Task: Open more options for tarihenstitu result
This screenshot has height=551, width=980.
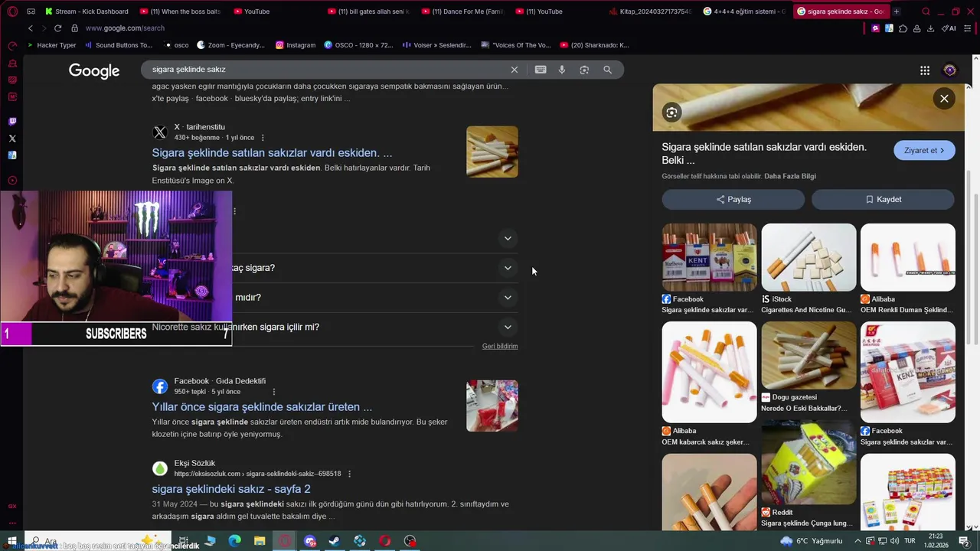Action: 263,138
